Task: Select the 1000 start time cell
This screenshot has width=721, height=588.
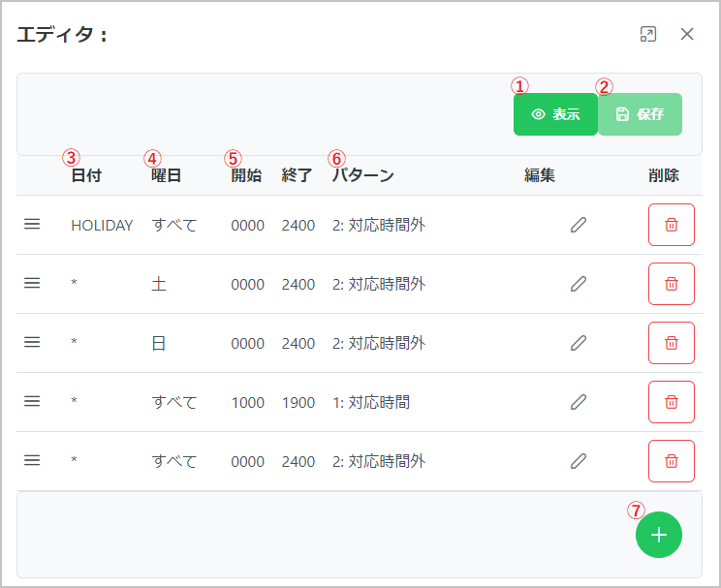Action: pos(248,403)
